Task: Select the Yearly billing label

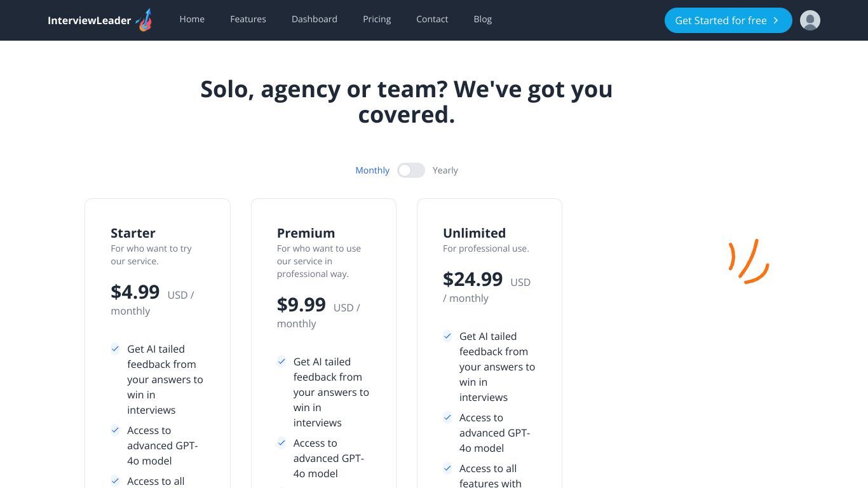Action: 445,170
